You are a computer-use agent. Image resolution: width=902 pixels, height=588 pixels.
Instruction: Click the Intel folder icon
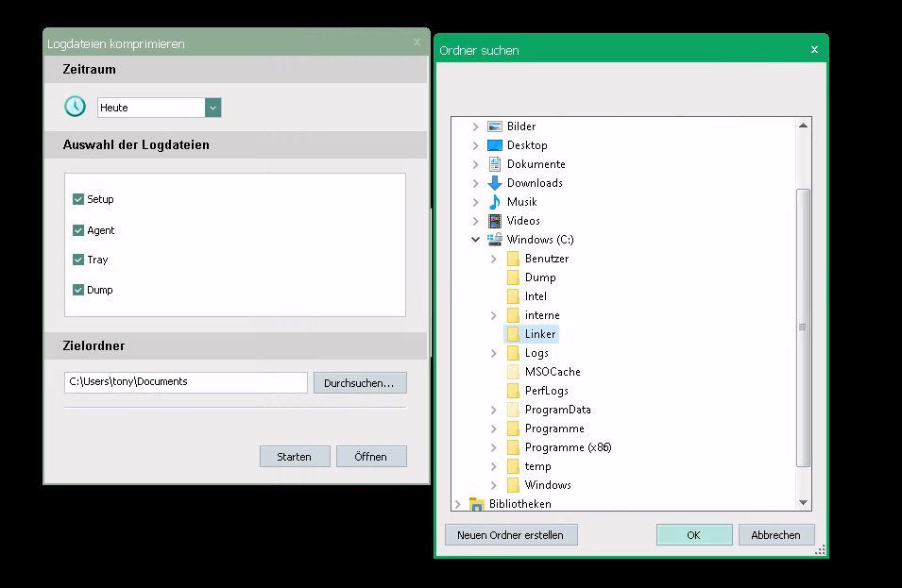(x=513, y=296)
